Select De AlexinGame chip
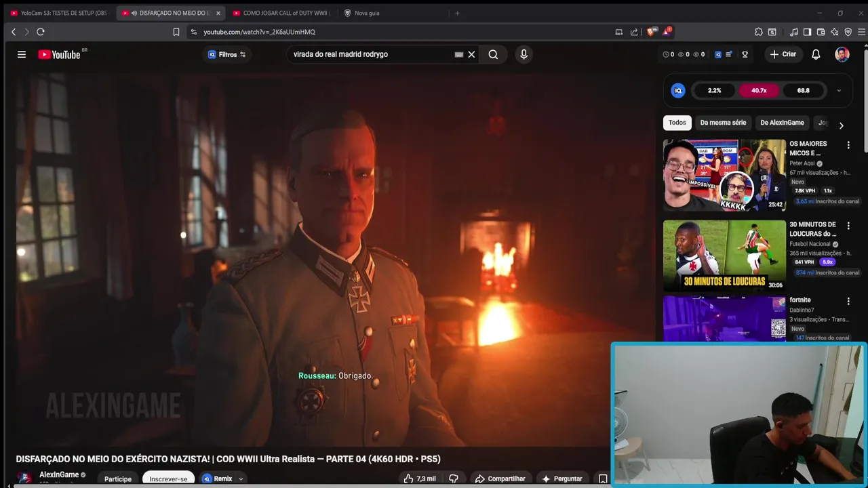Viewport: 868px width, 488px height. pyautogui.click(x=782, y=123)
